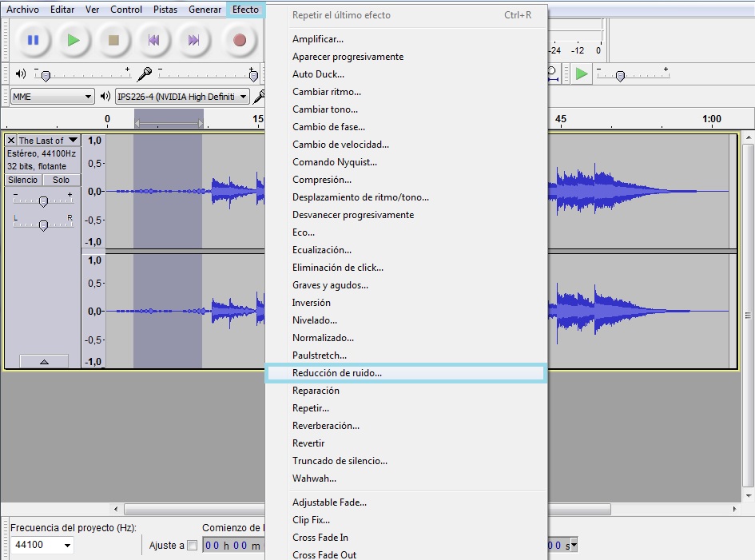
Task: Click the vertical scrollbar down arrow
Action: [x=748, y=496]
